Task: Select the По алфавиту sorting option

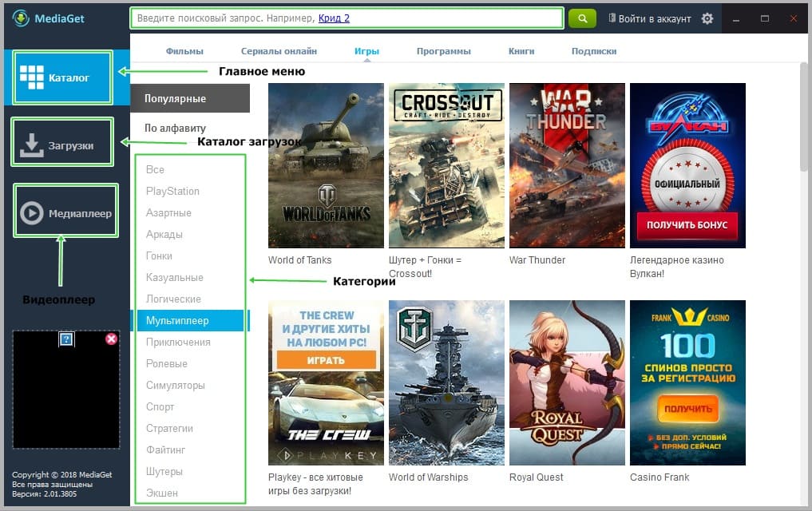Action: point(175,128)
